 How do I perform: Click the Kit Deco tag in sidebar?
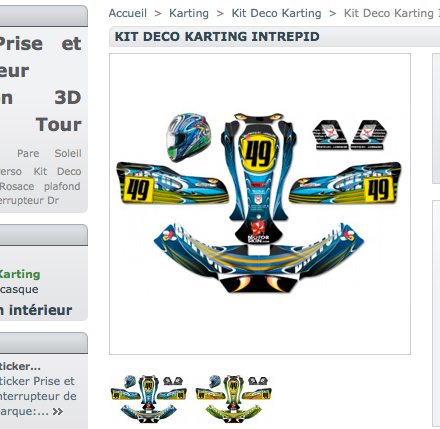(57, 171)
